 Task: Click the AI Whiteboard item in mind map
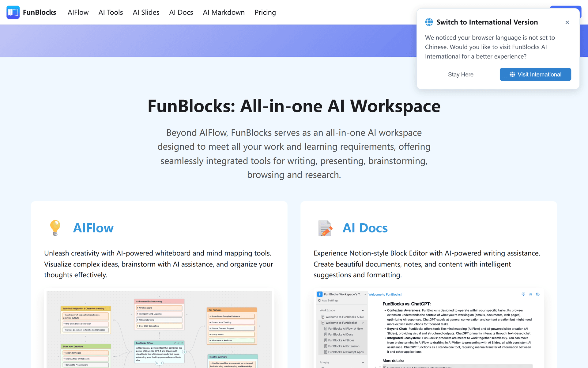coord(159,308)
